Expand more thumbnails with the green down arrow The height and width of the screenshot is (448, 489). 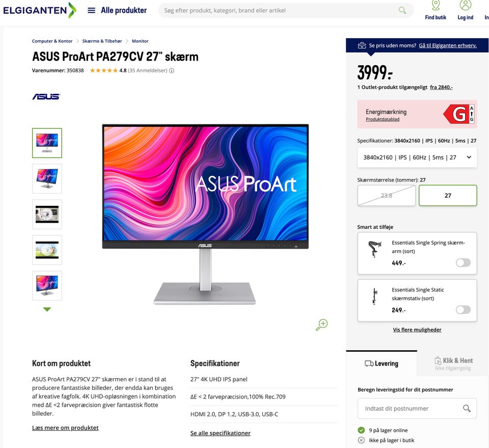click(47, 309)
